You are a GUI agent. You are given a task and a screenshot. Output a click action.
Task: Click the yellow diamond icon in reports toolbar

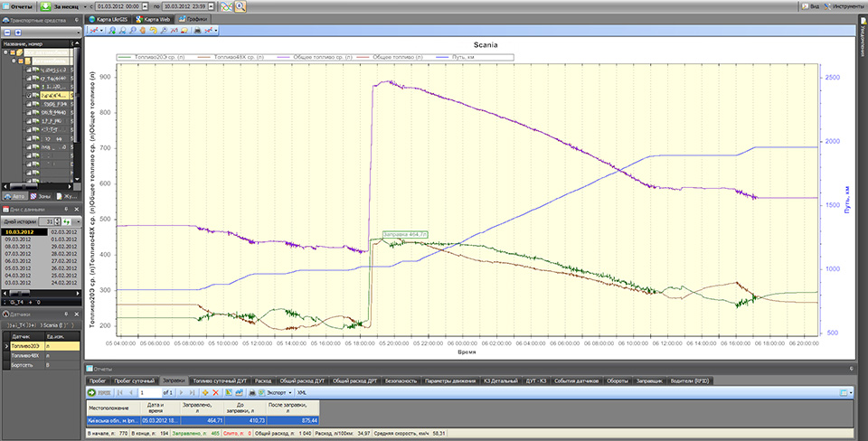205,392
